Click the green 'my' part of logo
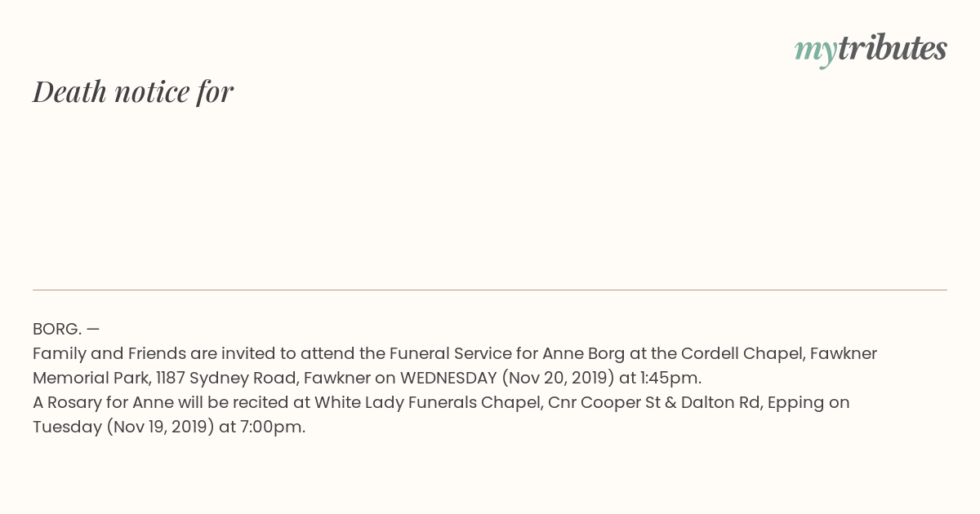The height and width of the screenshot is (514, 980). 816,52
